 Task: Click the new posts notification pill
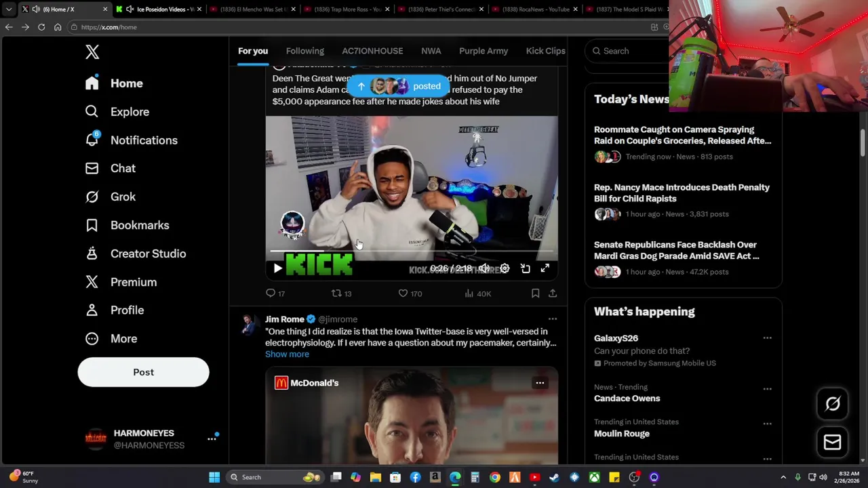point(399,86)
